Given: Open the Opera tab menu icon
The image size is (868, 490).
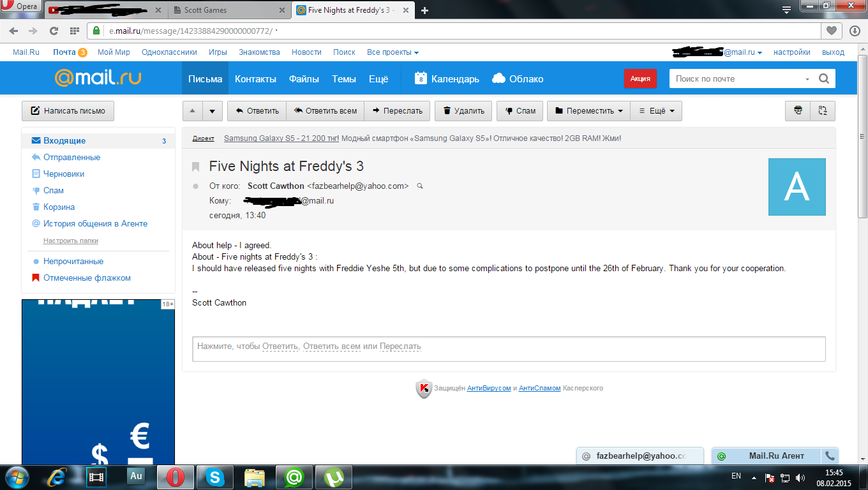Looking at the screenshot, I should pos(787,9).
